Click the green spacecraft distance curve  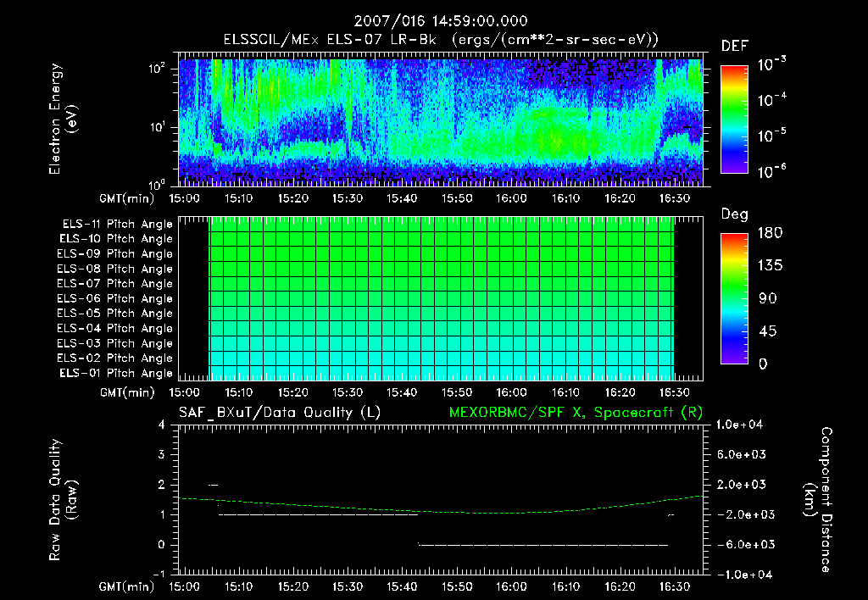pos(440,510)
